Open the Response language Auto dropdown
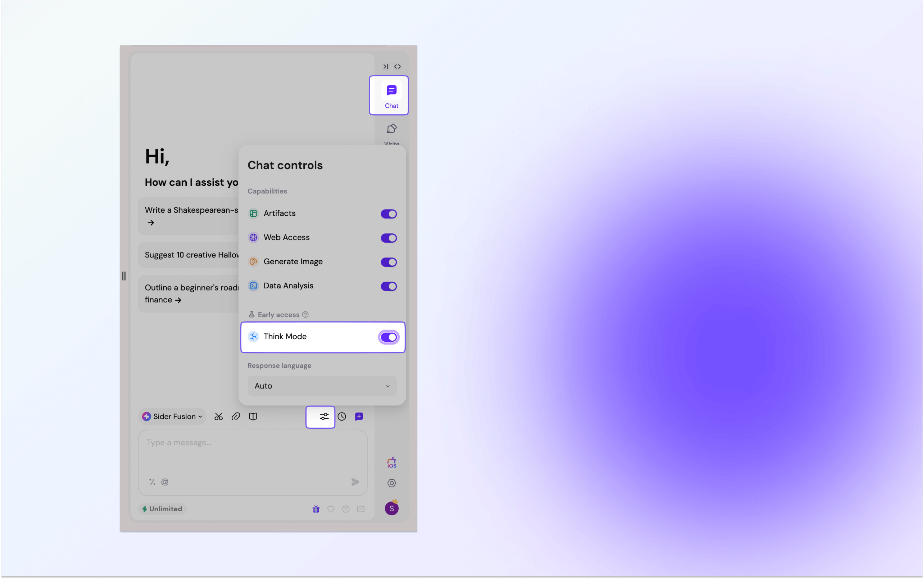Viewport: 924px width, 579px height. coord(321,386)
